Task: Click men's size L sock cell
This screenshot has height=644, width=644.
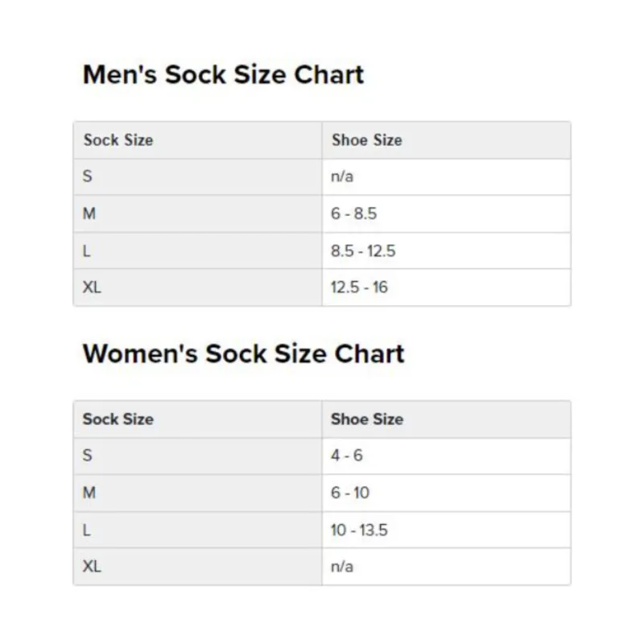Action: tap(87, 250)
